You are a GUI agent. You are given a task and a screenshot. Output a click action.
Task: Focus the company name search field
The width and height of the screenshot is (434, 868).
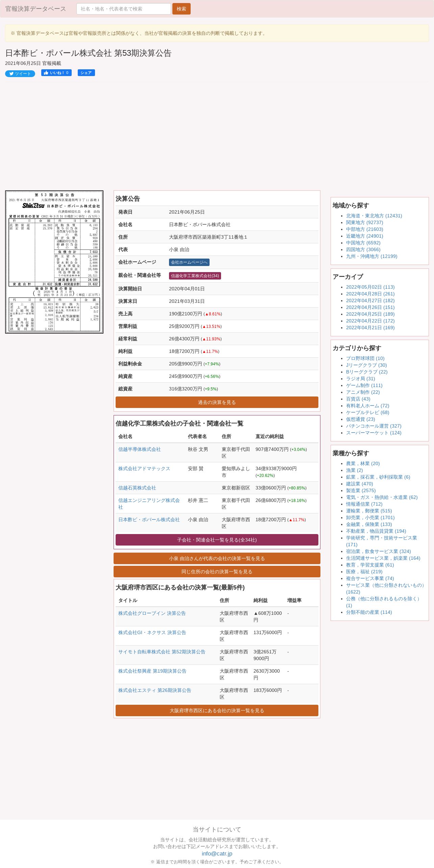[x=124, y=9]
